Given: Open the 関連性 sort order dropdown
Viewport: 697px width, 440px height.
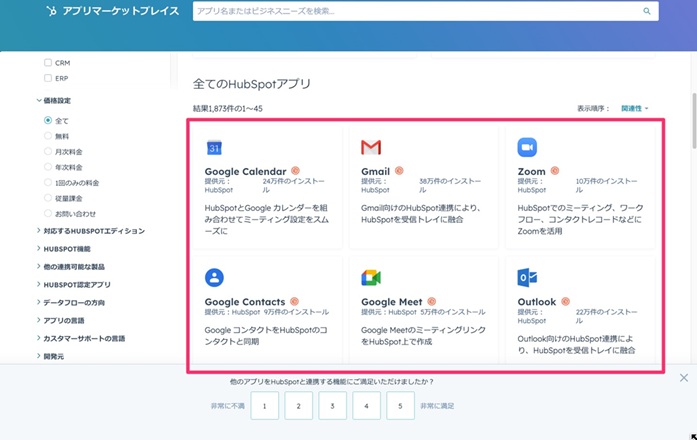Looking at the screenshot, I should coord(634,108).
